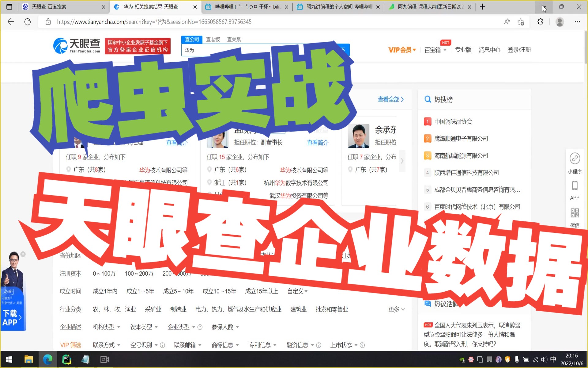Open PyCharm from the taskbar
The image size is (588, 368).
click(67, 359)
